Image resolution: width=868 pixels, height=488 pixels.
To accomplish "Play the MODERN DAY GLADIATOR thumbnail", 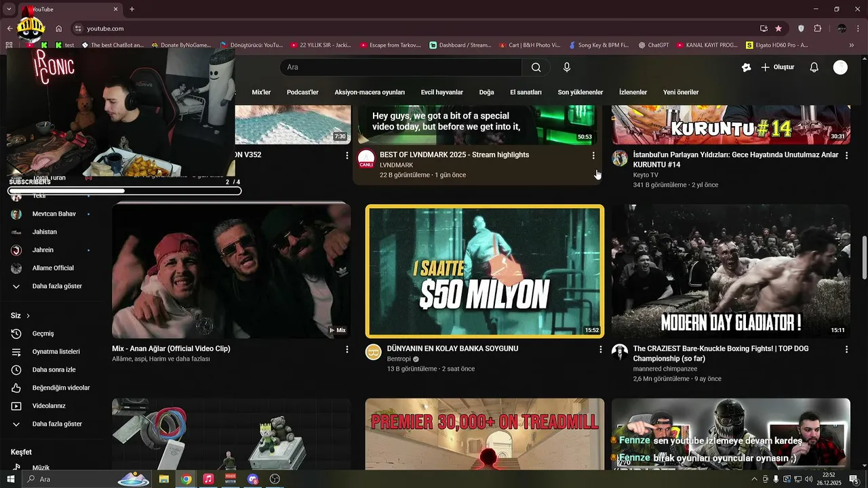I will pos(731,271).
